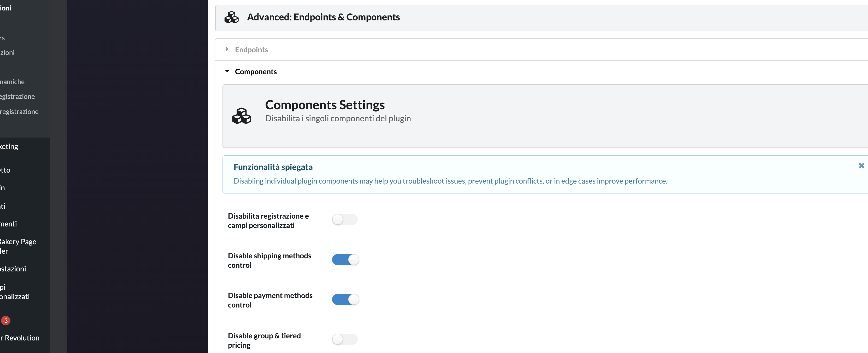Screen dimensions: 868x353
Task: Collapse the Components section arrow
Action: tap(227, 71)
